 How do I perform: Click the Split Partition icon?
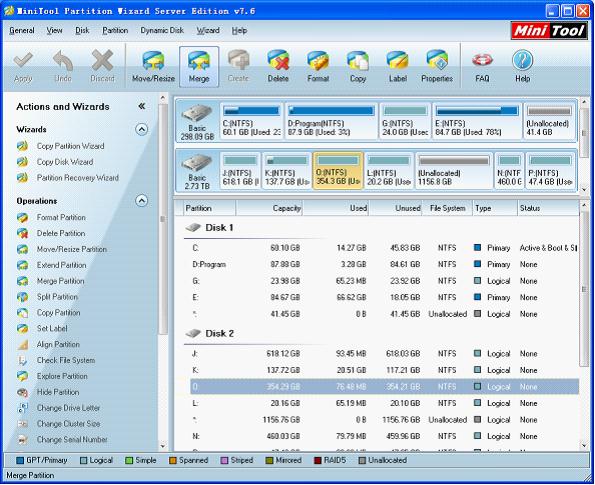pos(23,297)
